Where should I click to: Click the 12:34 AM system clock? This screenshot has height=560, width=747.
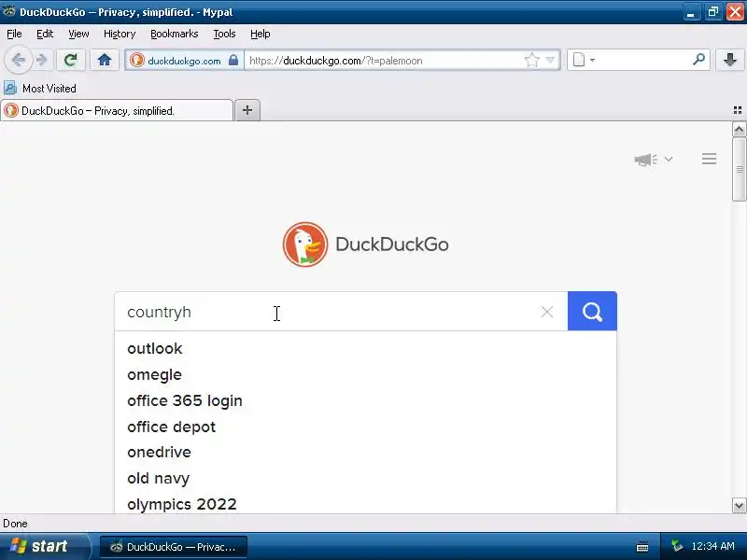[712, 546]
